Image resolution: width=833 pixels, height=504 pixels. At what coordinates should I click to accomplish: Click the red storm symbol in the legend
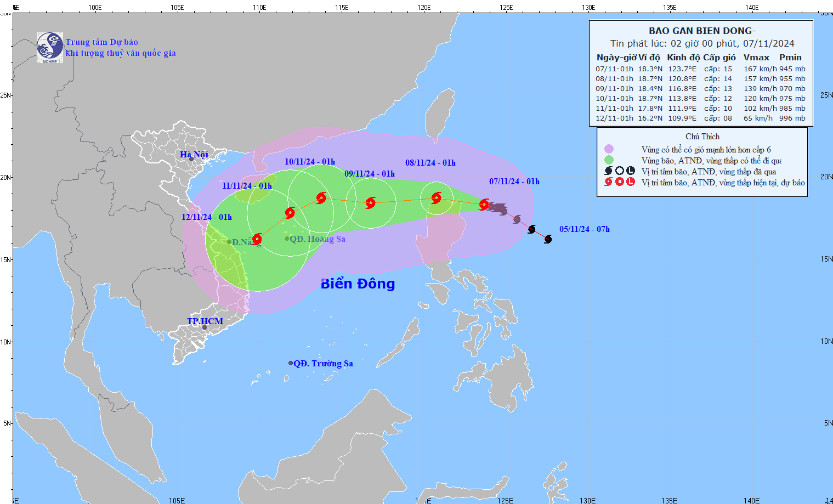point(608,182)
